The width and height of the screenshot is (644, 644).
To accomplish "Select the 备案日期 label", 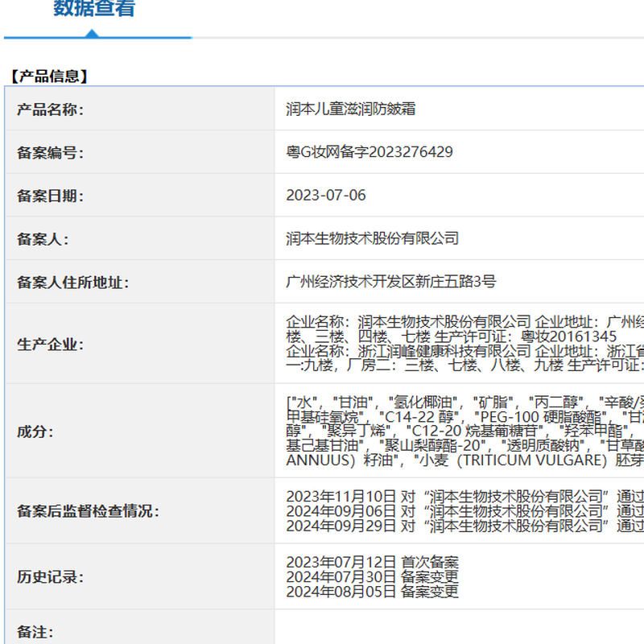I will 50,196.
